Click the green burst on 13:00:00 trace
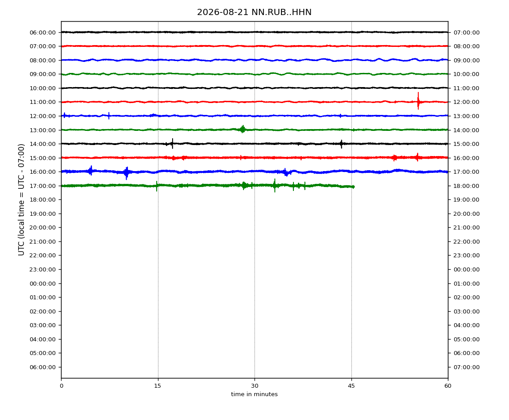 tap(242, 129)
